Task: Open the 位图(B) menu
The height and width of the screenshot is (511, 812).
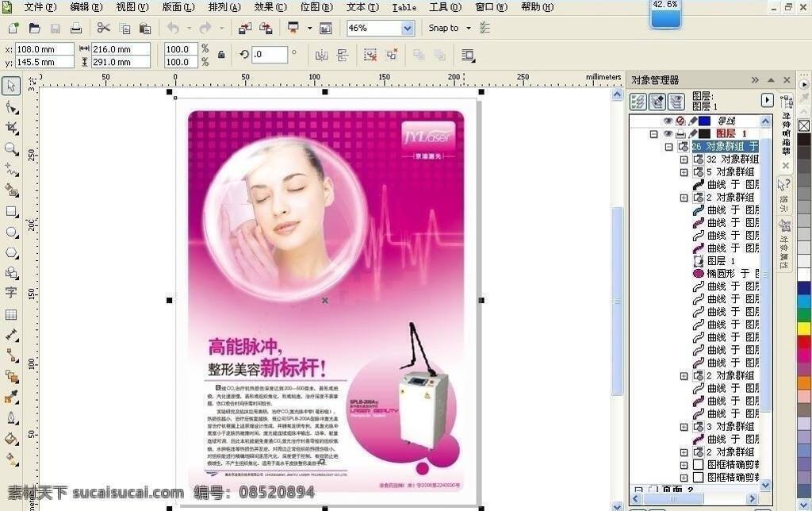Action: pyautogui.click(x=316, y=7)
